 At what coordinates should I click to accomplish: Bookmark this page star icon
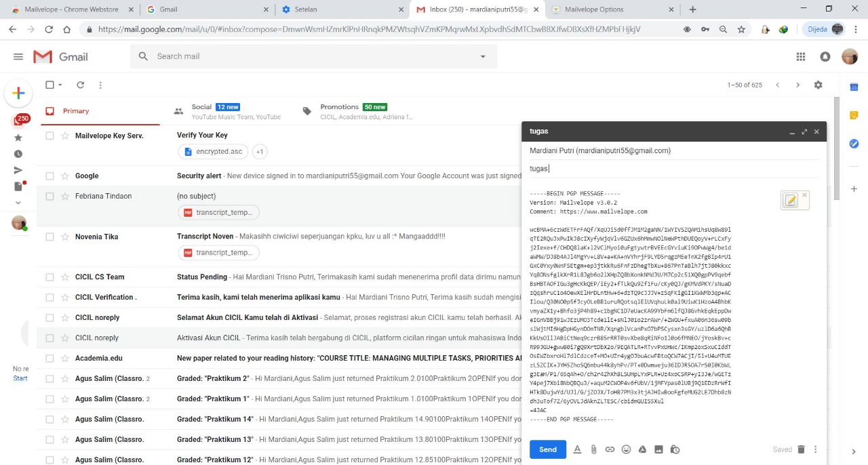point(741,29)
